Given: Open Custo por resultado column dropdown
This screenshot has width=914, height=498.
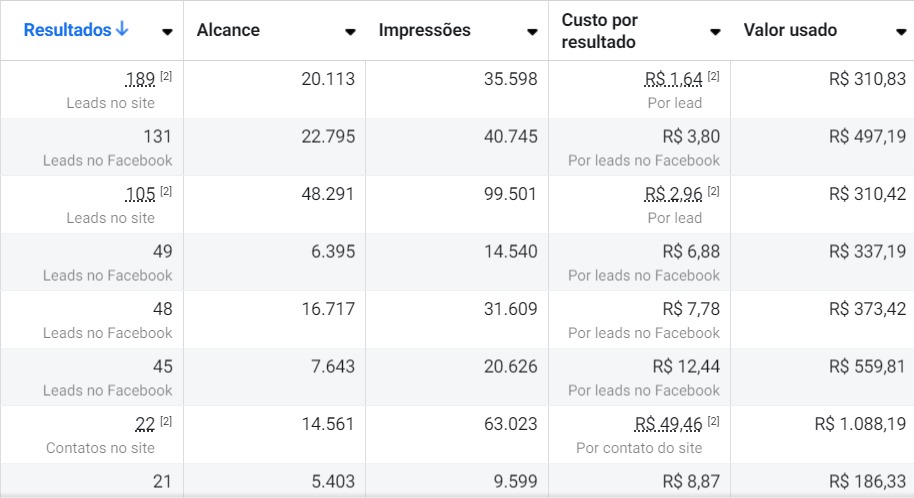Looking at the screenshot, I should 715,32.
